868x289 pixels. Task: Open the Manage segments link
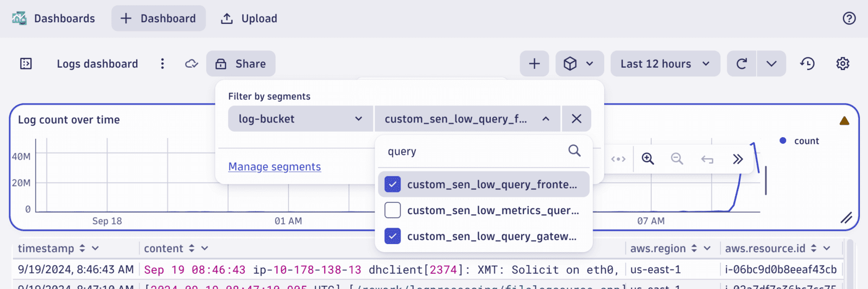click(274, 167)
